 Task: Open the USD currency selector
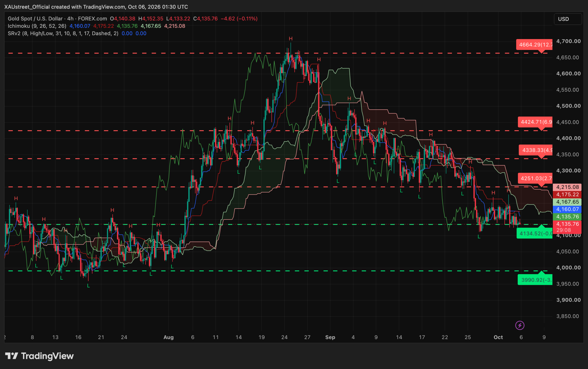pyautogui.click(x=568, y=19)
